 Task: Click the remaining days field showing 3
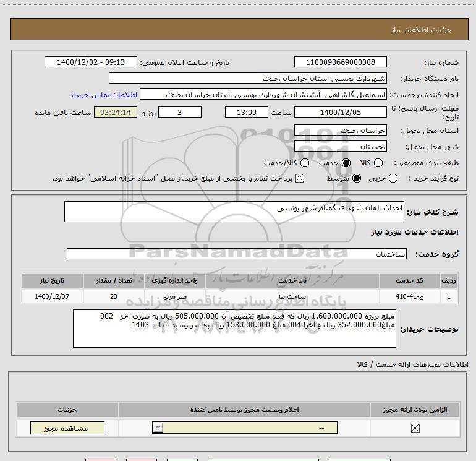click(x=180, y=112)
